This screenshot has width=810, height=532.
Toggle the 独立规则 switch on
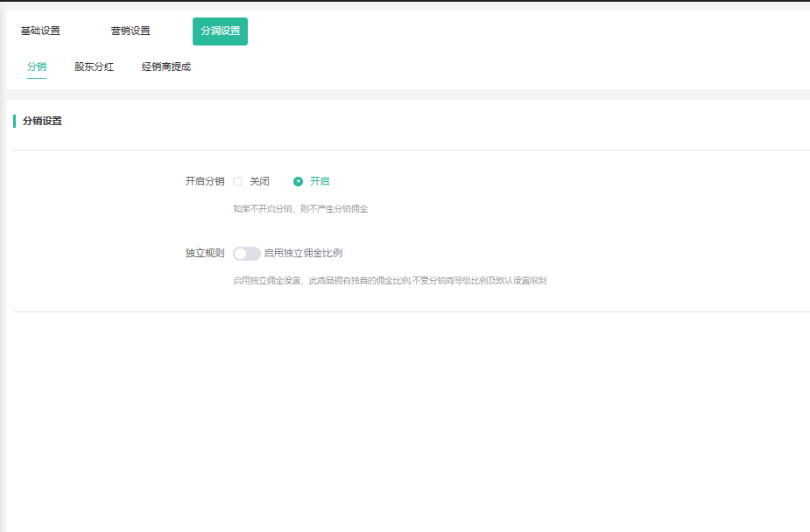[246, 253]
